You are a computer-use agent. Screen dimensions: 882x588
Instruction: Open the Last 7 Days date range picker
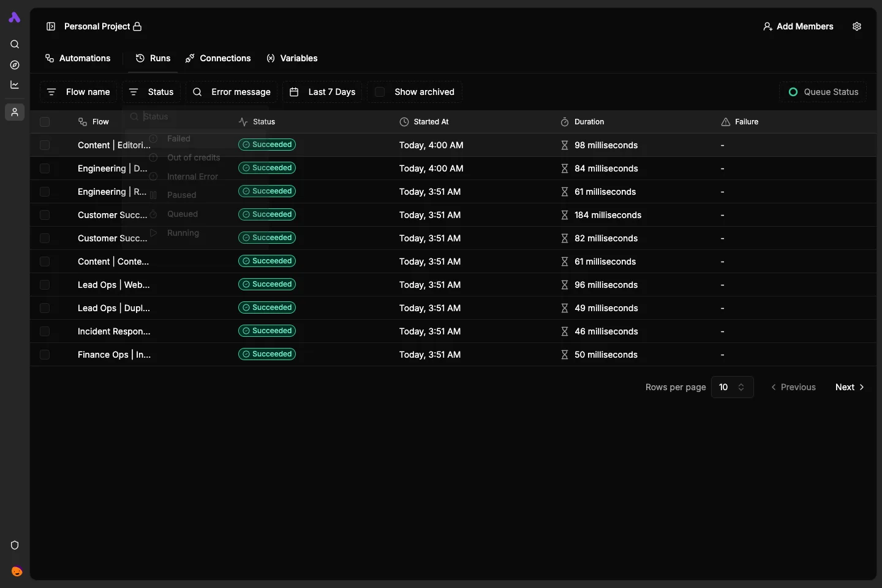322,92
